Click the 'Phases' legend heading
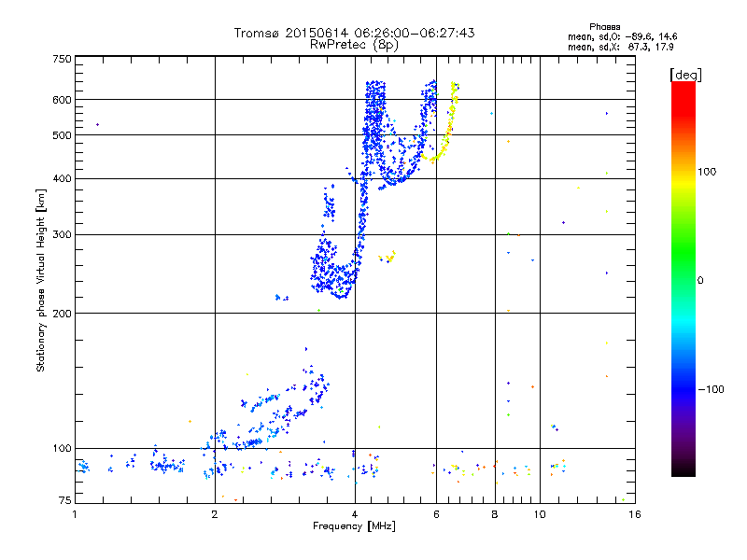This screenshot has height=560, width=747. (x=604, y=27)
